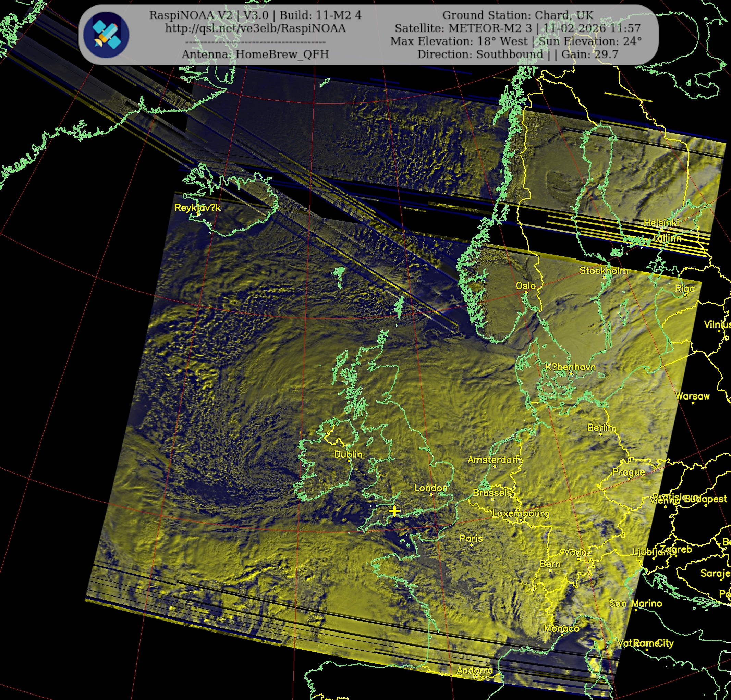
Task: Click the Antenna HomeBrew_QFH text
Action: tap(255, 54)
